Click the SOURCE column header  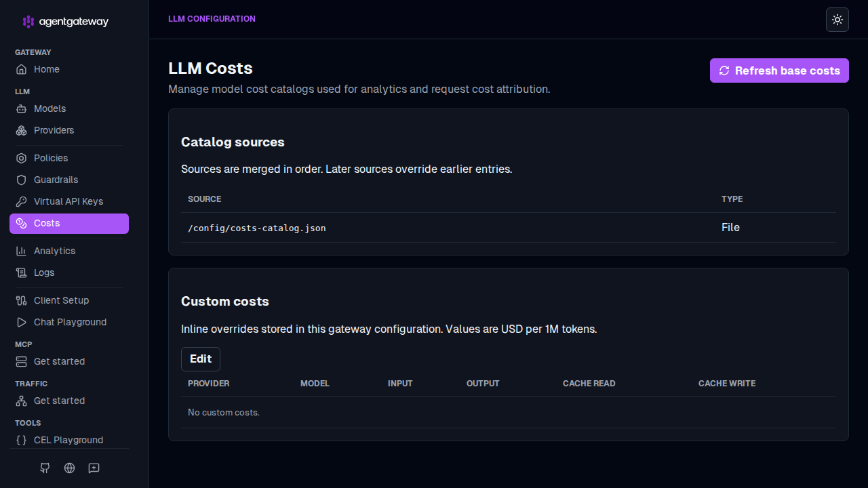(205, 199)
